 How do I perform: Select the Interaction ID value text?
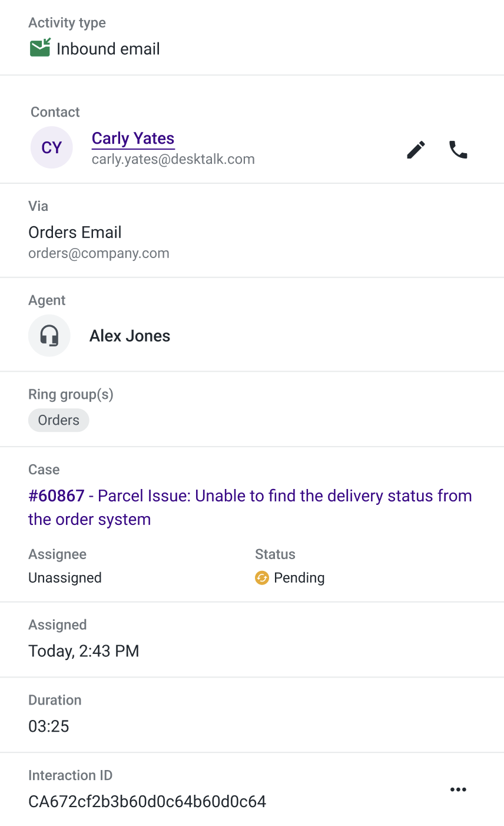pos(147,801)
